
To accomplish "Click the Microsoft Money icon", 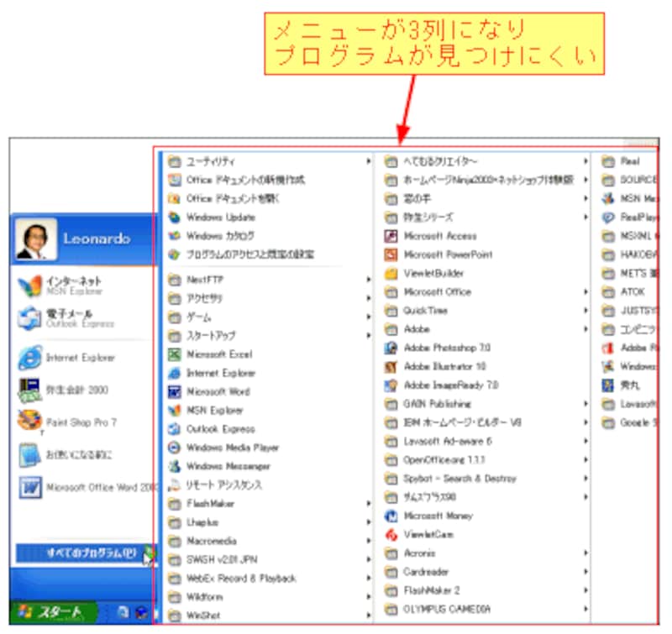I will (x=390, y=516).
